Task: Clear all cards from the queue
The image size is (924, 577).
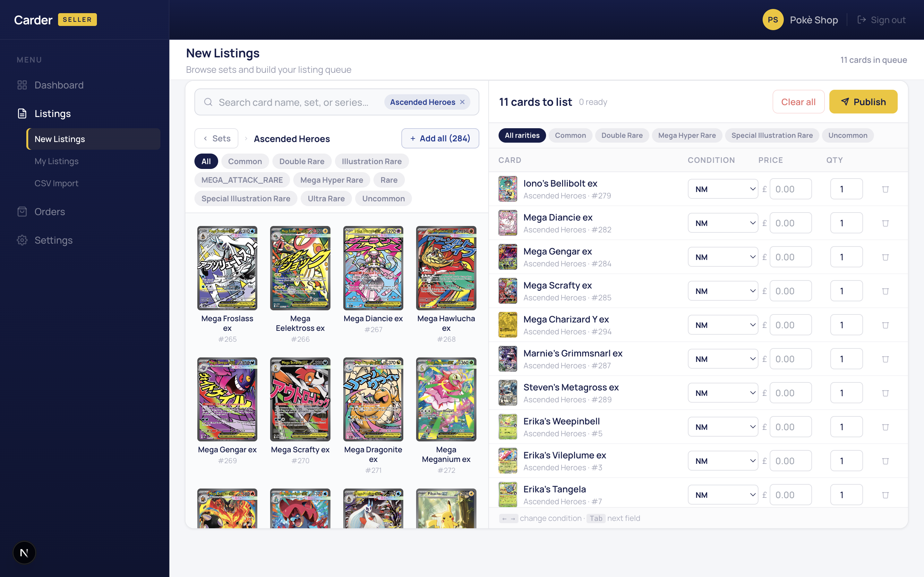Action: [x=798, y=102]
